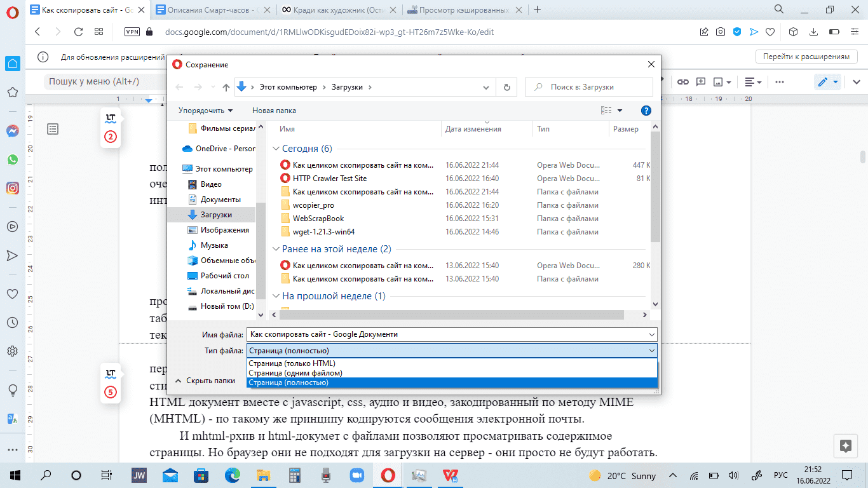This screenshot has height=488, width=868.
Task: Open Calculator from taskbar
Action: [x=294, y=475]
